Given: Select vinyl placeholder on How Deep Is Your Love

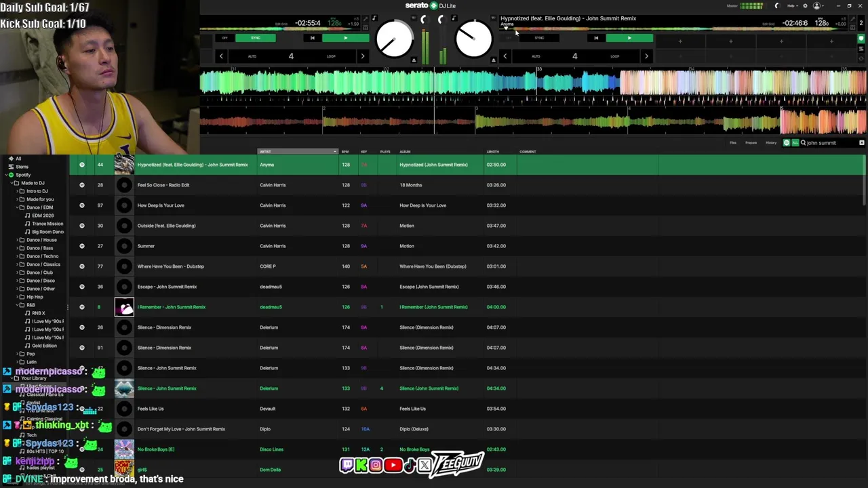Looking at the screenshot, I should 124,205.
